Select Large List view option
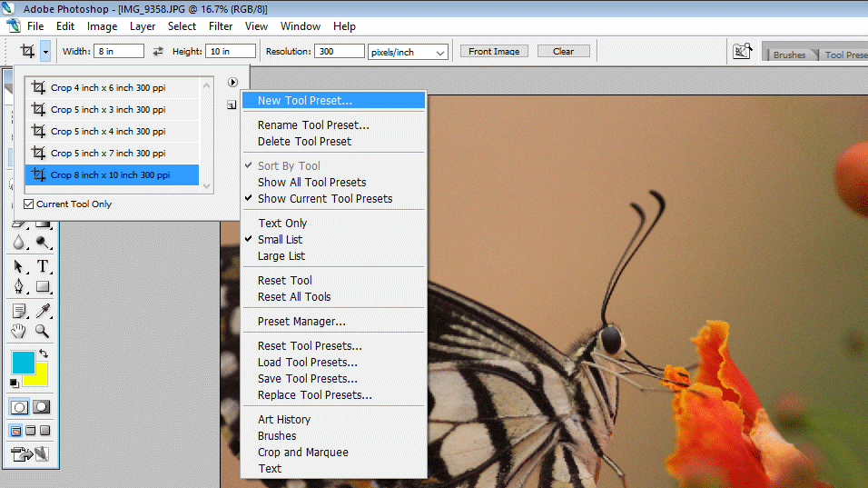The image size is (868, 488). 334,256
